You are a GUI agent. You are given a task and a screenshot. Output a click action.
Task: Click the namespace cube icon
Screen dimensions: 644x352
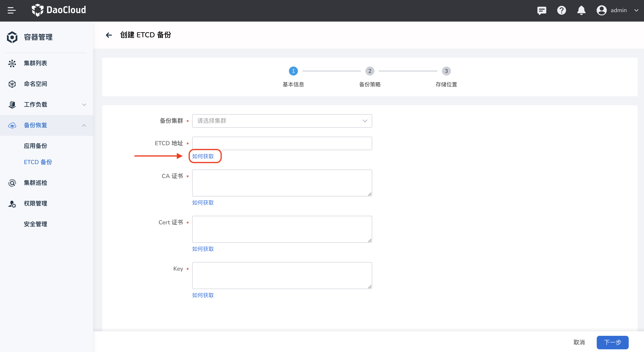pos(12,84)
